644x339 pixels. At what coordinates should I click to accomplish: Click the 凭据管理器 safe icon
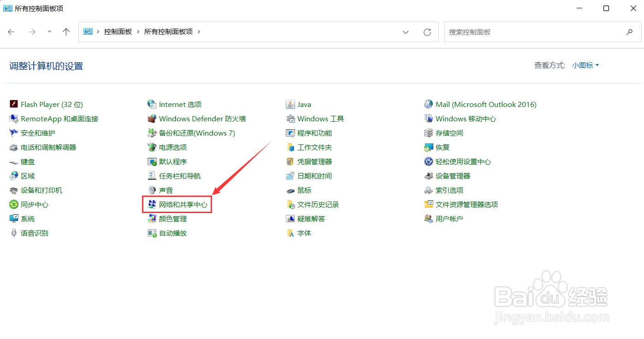point(290,162)
